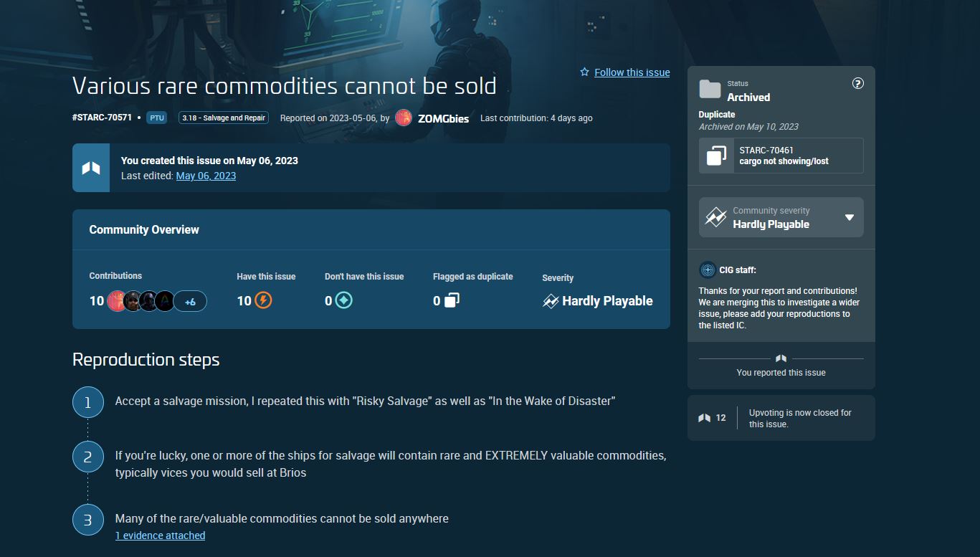Open the Hardly Playable severity selector
The height and width of the screenshot is (557, 980).
(x=771, y=218)
